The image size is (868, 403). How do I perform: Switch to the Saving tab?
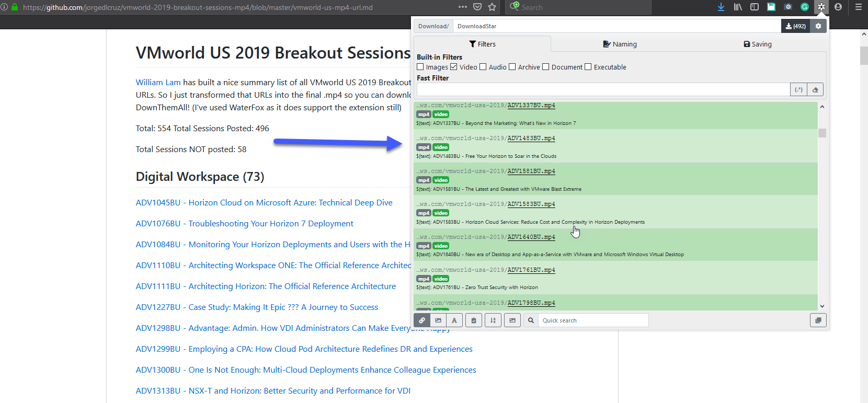[x=758, y=44]
